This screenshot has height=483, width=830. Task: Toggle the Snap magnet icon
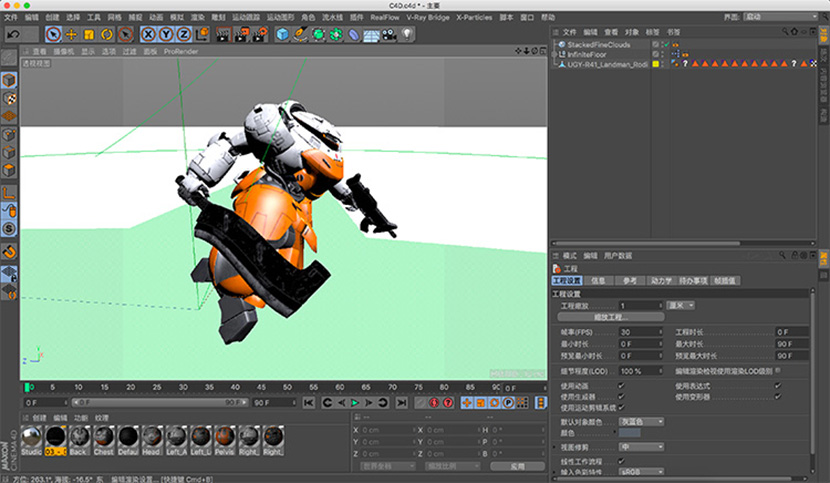tap(9, 252)
